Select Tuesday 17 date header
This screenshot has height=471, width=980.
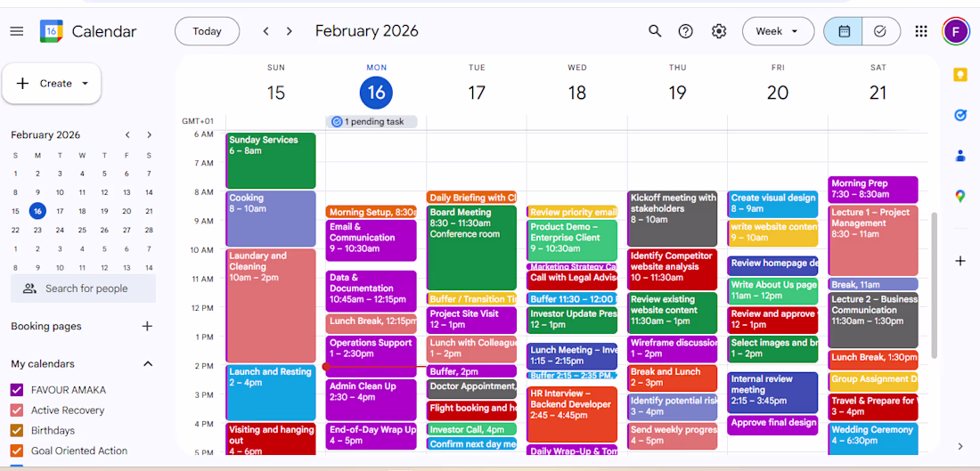click(477, 93)
